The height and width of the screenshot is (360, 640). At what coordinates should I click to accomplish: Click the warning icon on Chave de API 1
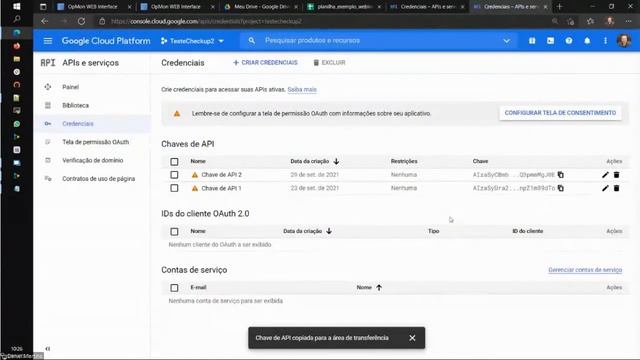click(x=195, y=188)
